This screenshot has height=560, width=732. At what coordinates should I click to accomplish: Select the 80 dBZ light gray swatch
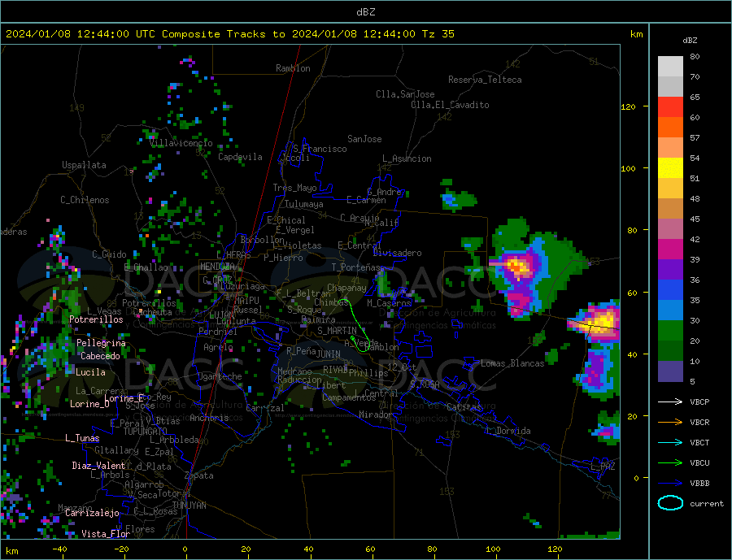670,67
